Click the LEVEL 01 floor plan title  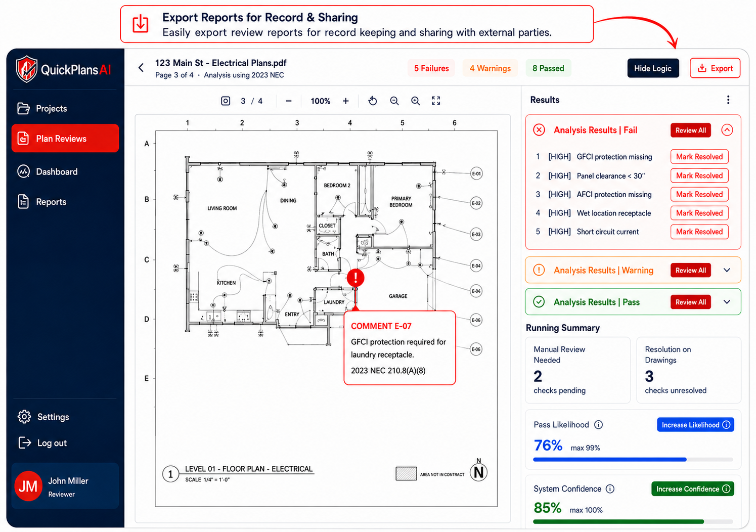249,469
